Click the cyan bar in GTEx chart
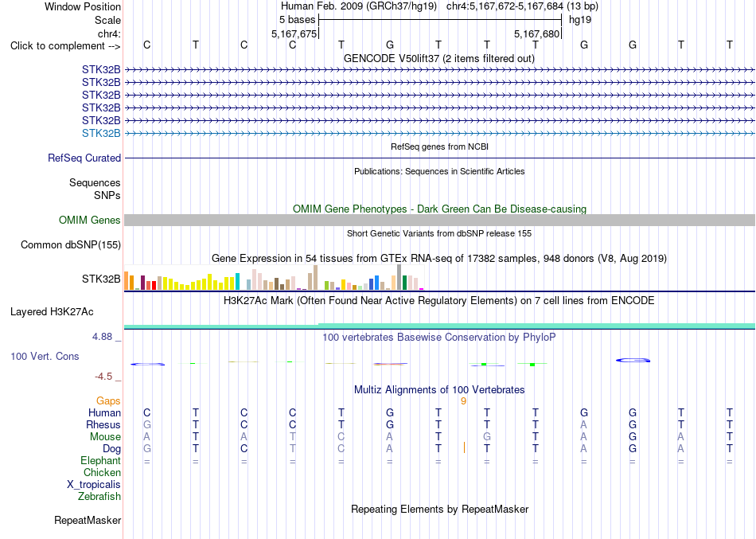This screenshot has height=539, width=756. [x=237, y=281]
